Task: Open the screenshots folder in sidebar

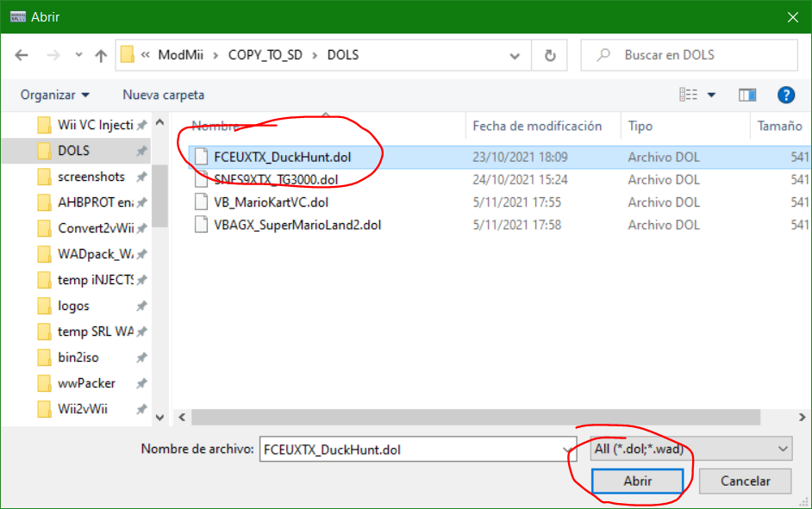Action: [x=91, y=177]
